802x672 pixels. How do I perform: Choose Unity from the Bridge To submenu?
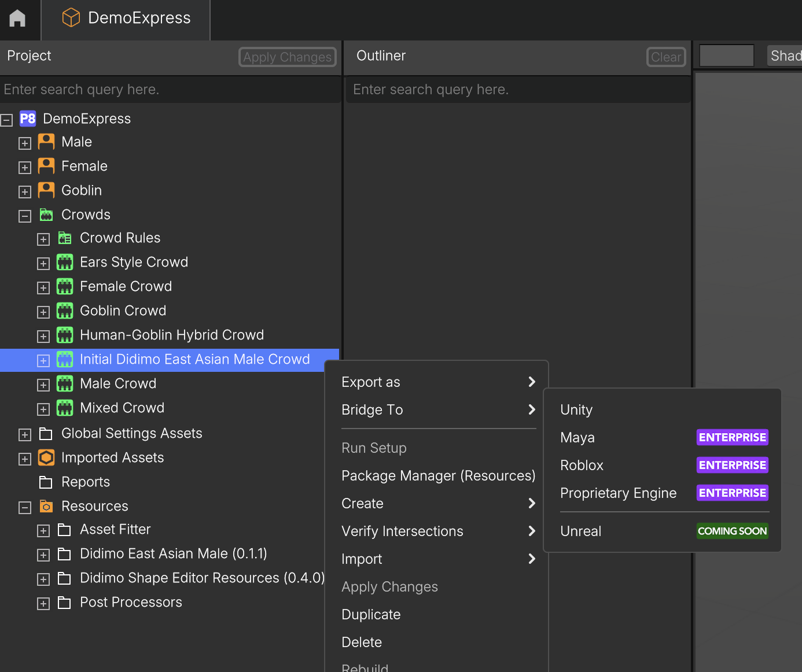click(576, 410)
